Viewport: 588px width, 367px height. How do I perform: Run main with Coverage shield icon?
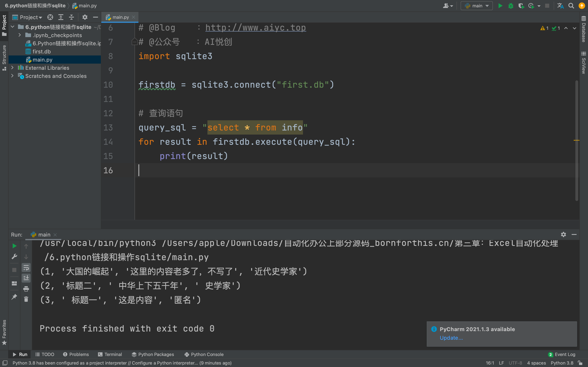tap(521, 6)
